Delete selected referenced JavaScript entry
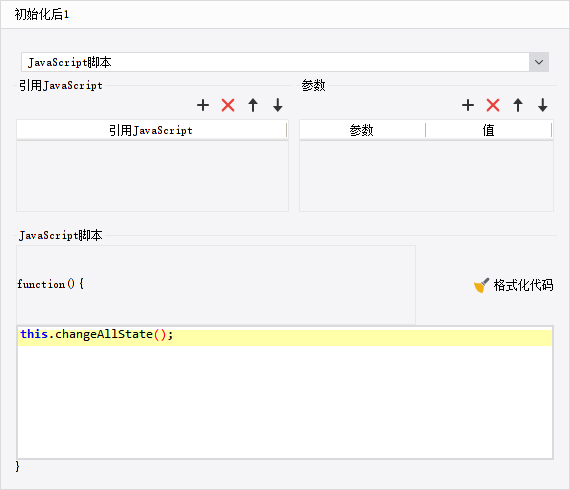Screen dimensions: 570x490 coord(228,105)
